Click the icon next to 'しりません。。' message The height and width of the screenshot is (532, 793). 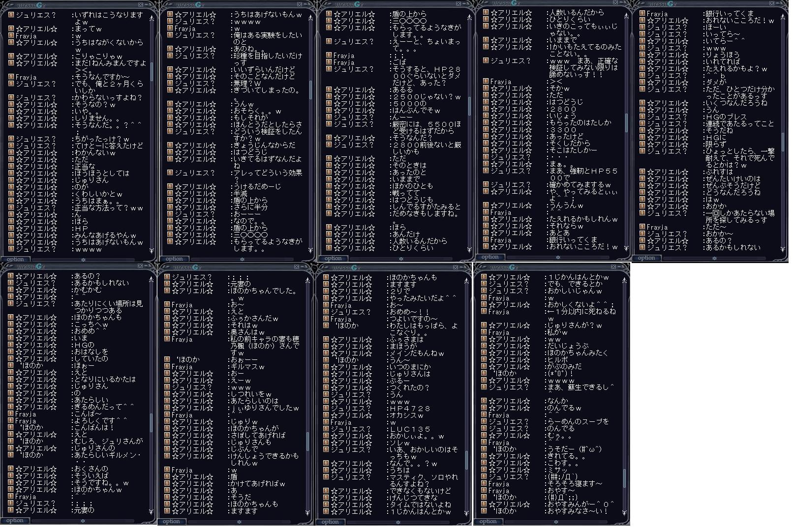click(x=11, y=118)
